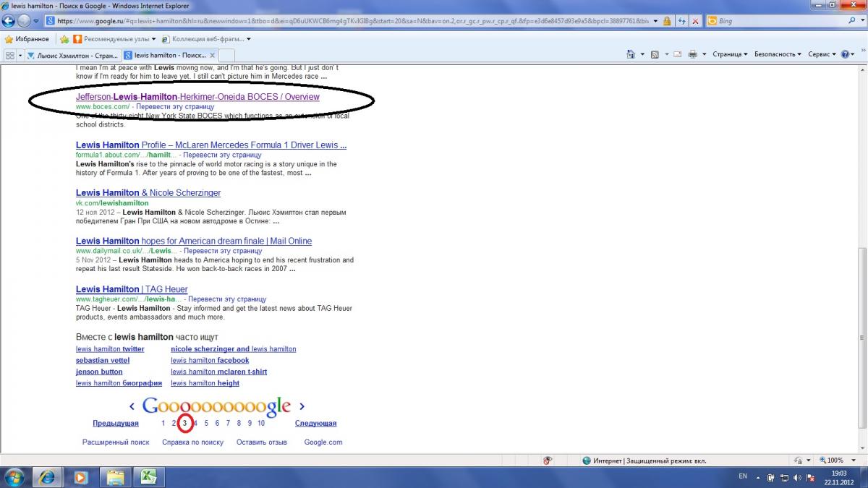Open the Windows Start menu
Viewport: 868px width, 488px height.
click(14, 477)
